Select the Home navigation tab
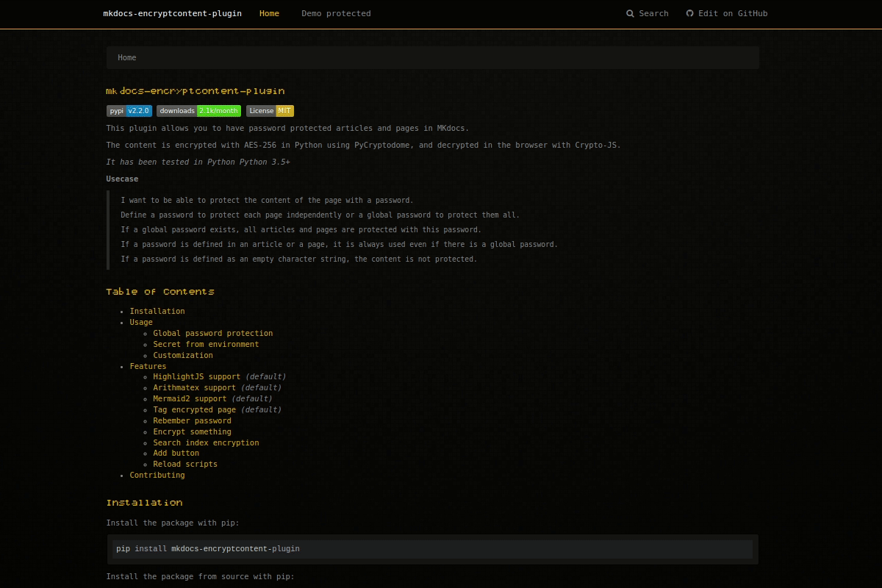 click(269, 13)
